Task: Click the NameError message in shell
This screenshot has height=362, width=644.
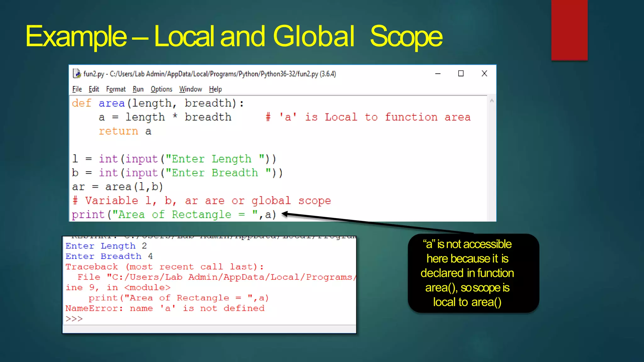Action: click(x=165, y=308)
